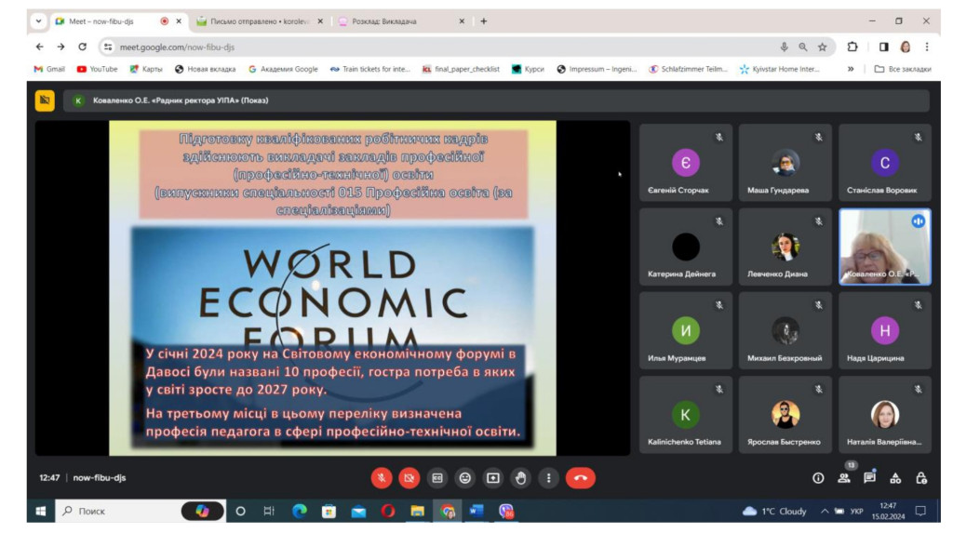The image size is (953, 560).
Task: Open the YouTube bookmark
Action: pos(97,69)
